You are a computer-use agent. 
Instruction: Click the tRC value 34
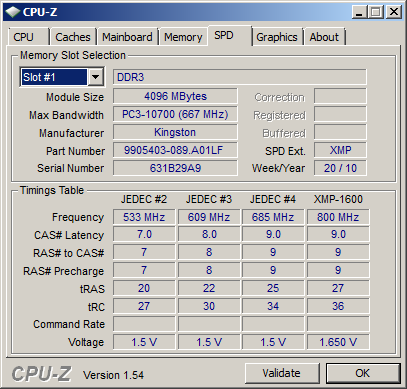coord(273,306)
